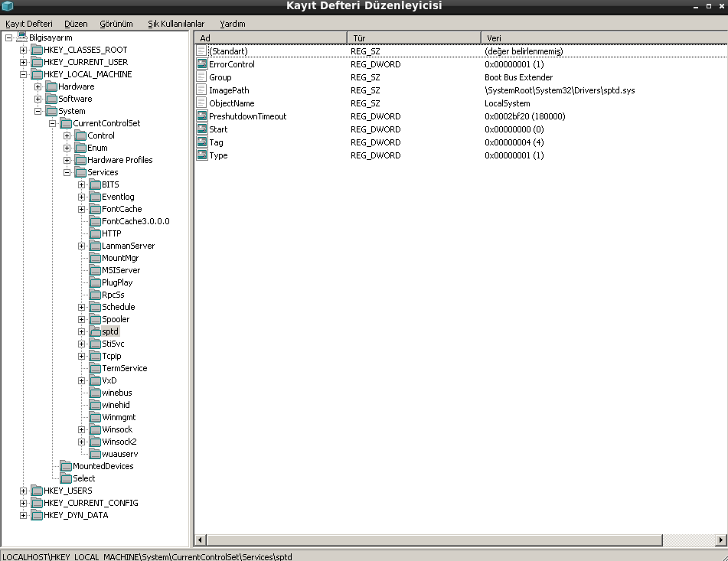Click the MSIServer folder icon

pyautogui.click(x=95, y=270)
